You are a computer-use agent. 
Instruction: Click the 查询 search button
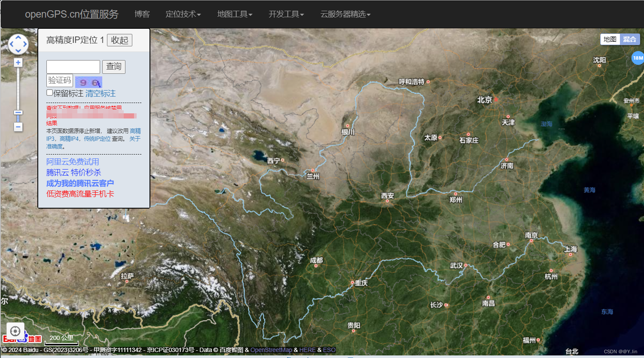114,67
